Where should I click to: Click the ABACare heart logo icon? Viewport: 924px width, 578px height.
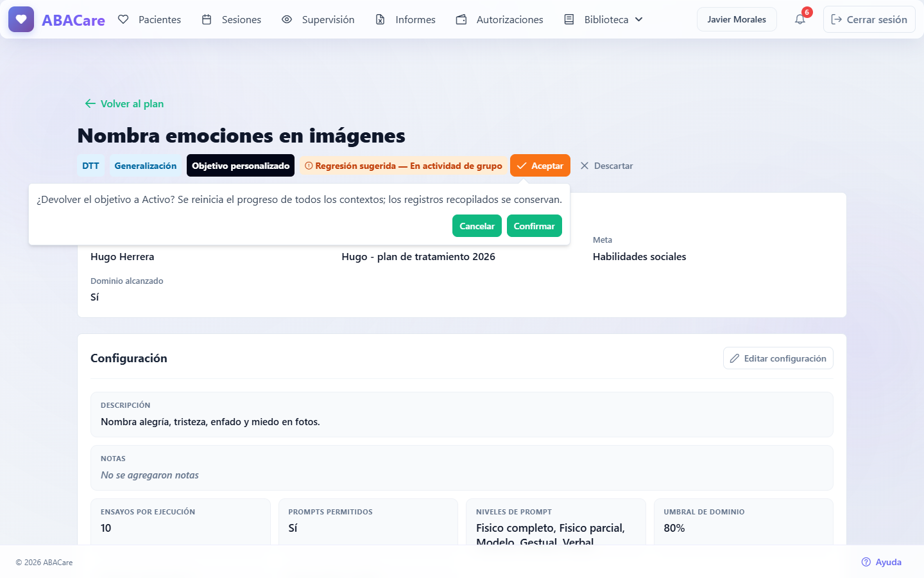(21, 19)
